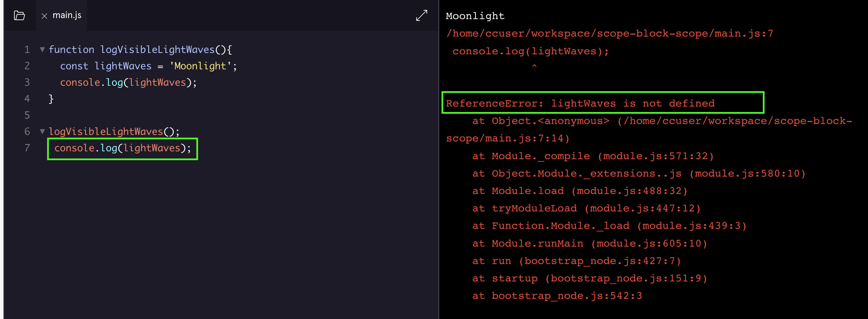Close the main.js tab
The width and height of the screenshot is (868, 319).
click(44, 16)
